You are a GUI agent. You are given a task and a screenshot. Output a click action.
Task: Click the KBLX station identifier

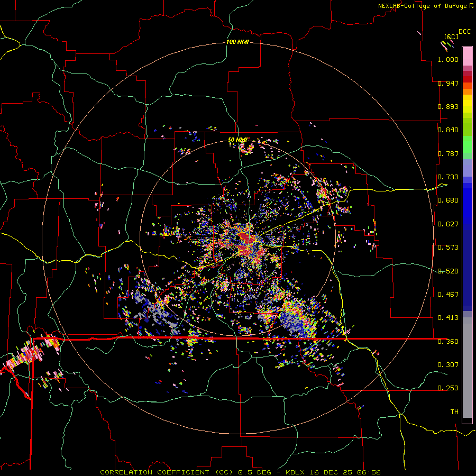point(296,472)
